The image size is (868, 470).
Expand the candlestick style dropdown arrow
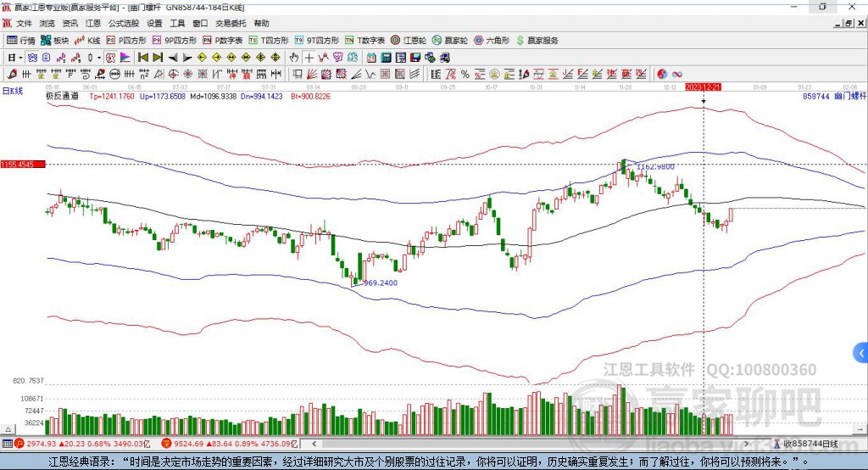tap(99, 58)
